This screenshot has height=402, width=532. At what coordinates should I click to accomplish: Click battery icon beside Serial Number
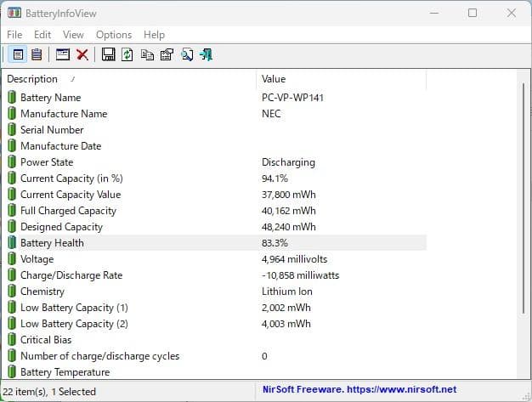pyautogui.click(x=12, y=129)
